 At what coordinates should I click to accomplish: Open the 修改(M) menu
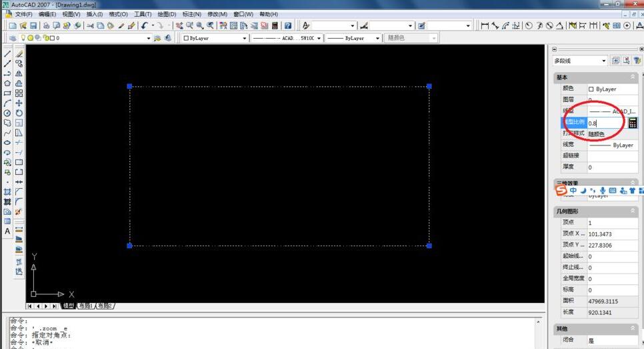click(x=217, y=14)
